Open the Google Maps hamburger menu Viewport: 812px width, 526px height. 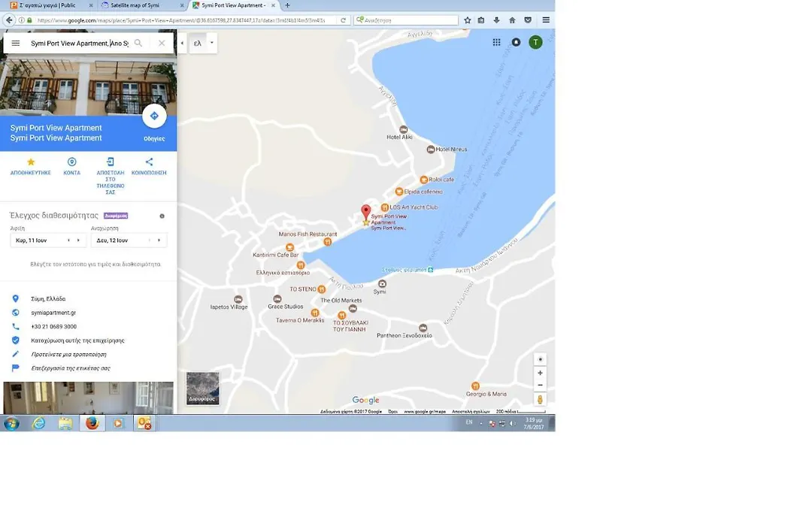point(16,44)
